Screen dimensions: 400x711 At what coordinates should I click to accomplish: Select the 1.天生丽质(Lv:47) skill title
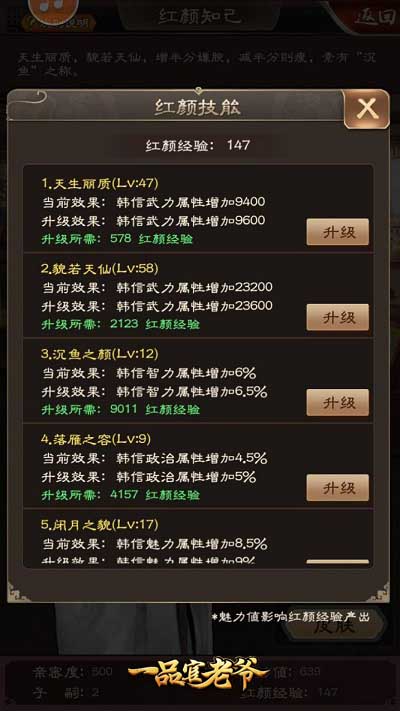(x=100, y=183)
